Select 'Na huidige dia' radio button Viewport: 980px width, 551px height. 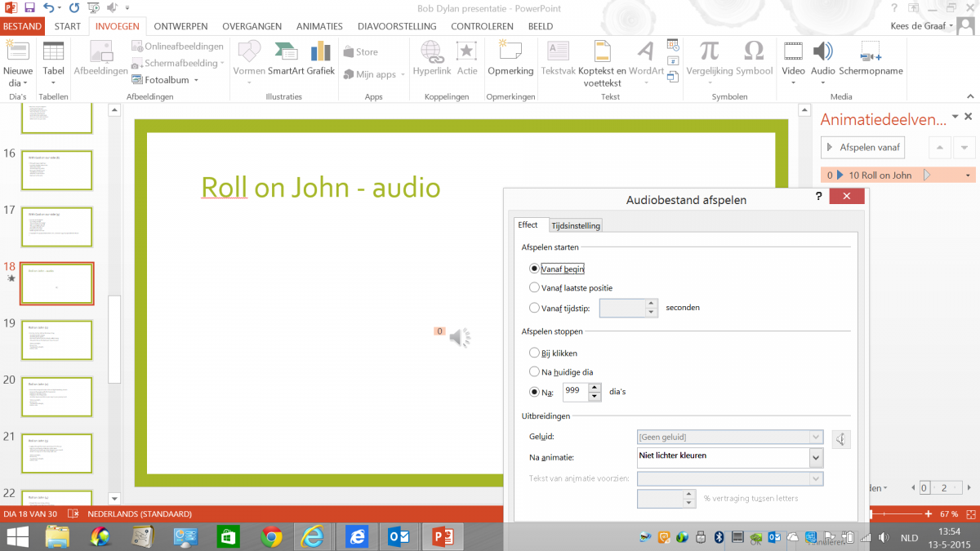point(535,372)
